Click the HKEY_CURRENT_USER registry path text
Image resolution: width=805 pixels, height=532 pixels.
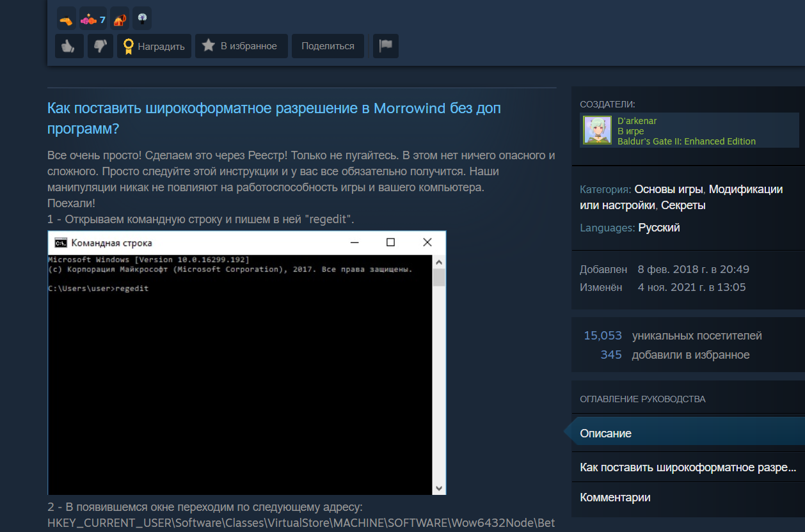tap(301, 523)
